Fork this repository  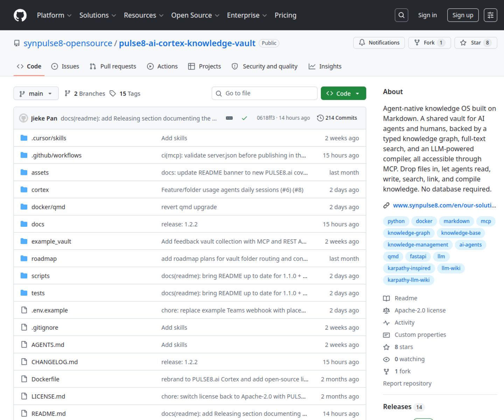[x=429, y=43]
